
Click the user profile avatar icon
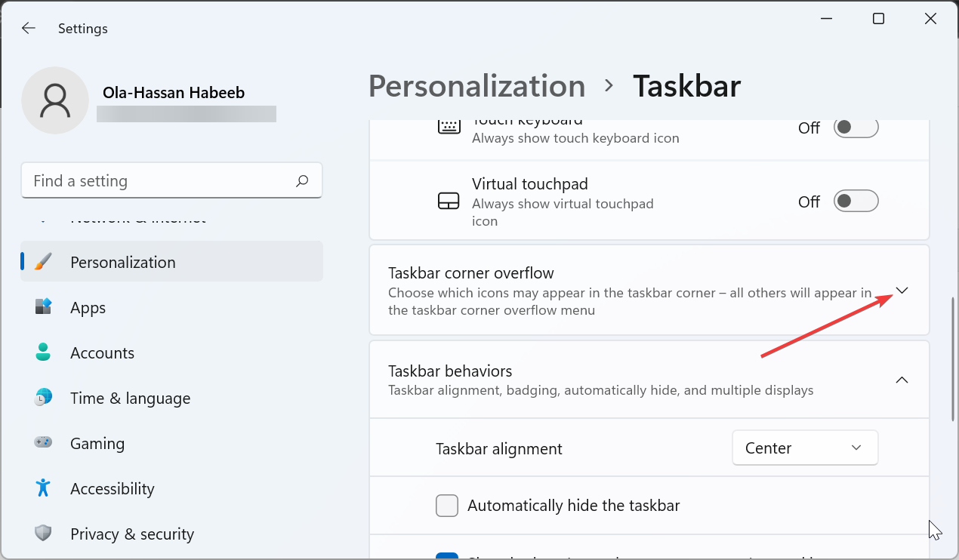pyautogui.click(x=55, y=100)
